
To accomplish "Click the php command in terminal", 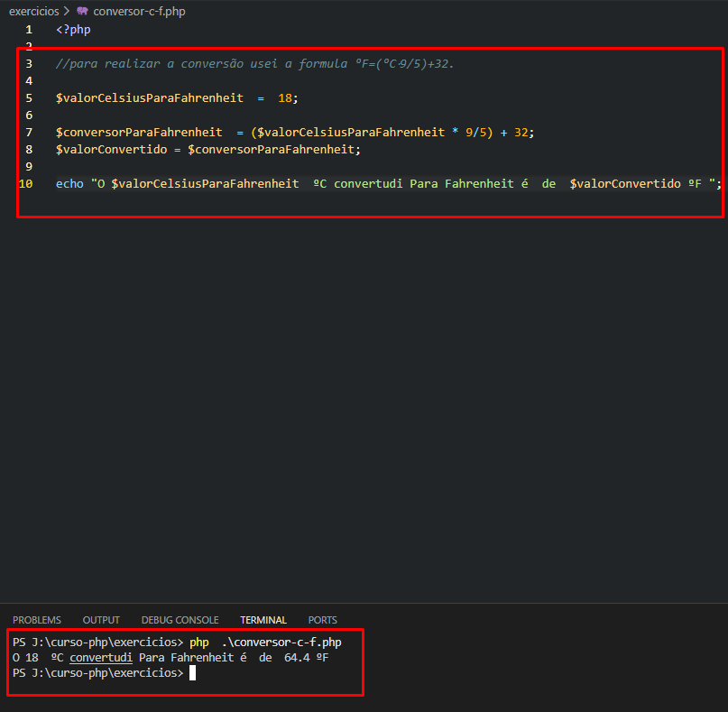I will [199, 643].
